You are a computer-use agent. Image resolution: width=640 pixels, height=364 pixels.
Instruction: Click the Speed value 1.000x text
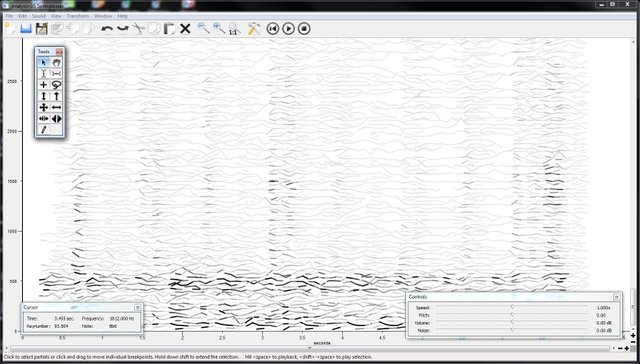click(603, 308)
